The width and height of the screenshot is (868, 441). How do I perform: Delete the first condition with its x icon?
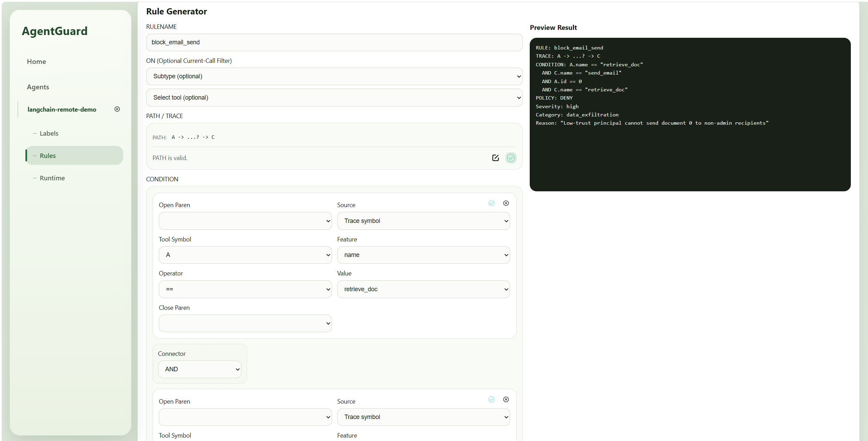pyautogui.click(x=506, y=203)
